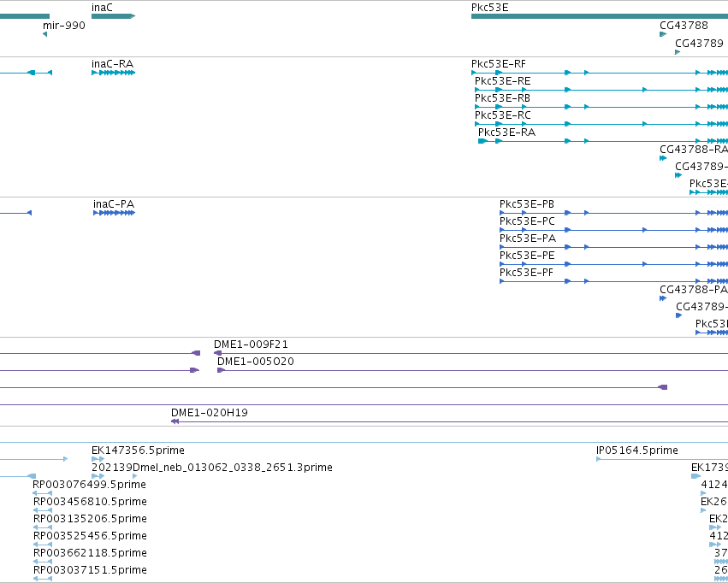Click the CG43788-RA transcript label

(x=694, y=150)
